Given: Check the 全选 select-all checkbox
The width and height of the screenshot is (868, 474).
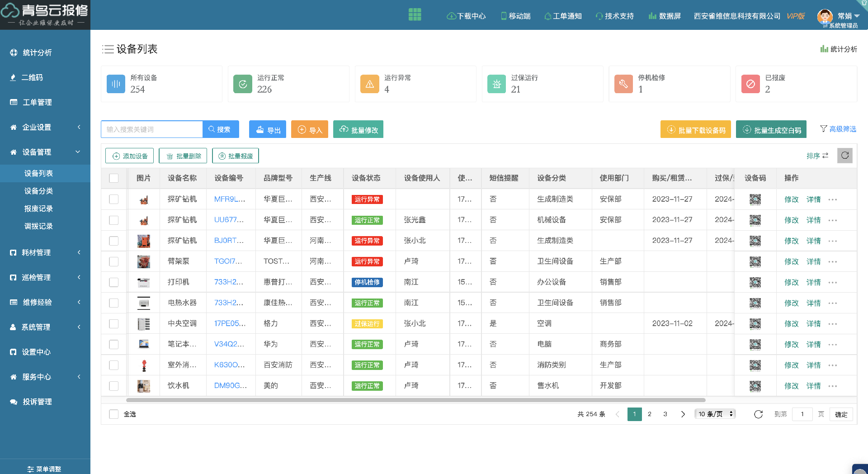Looking at the screenshot, I should click(114, 414).
